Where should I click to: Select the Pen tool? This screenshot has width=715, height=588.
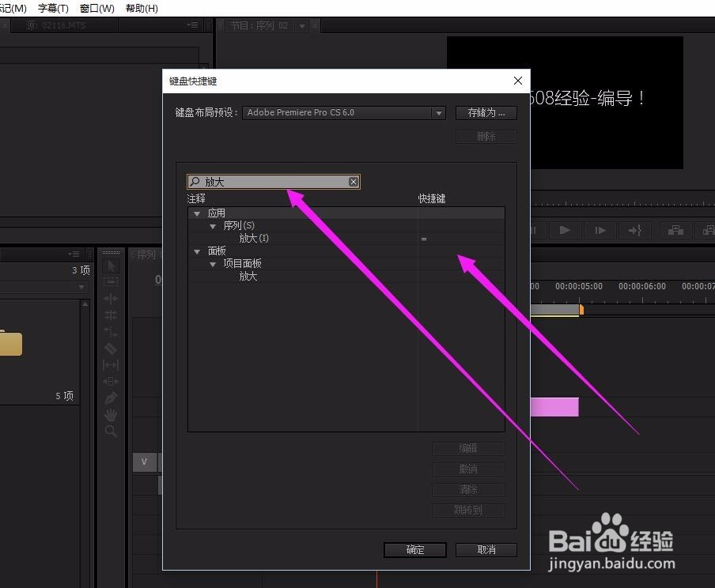click(111, 398)
